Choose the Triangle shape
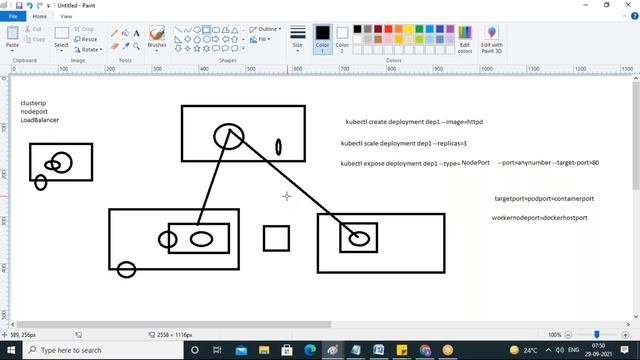640x360 pixels. (235, 30)
